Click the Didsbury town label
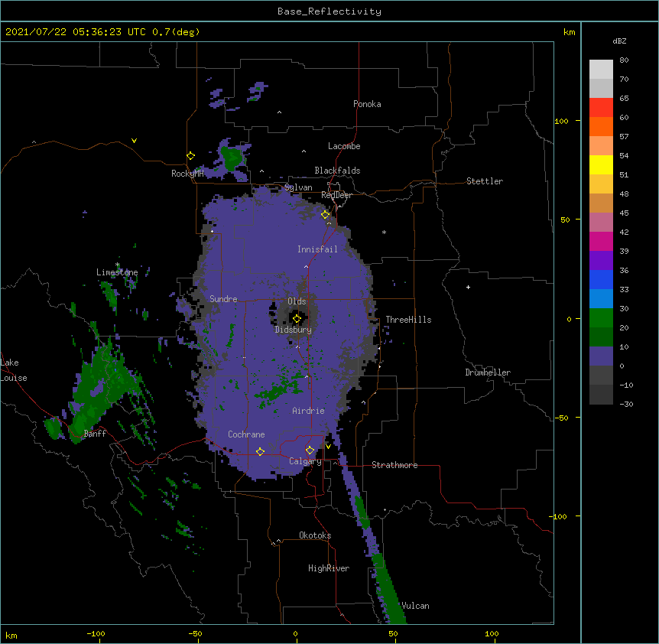Screen dimensions: 659x644 coord(294,330)
